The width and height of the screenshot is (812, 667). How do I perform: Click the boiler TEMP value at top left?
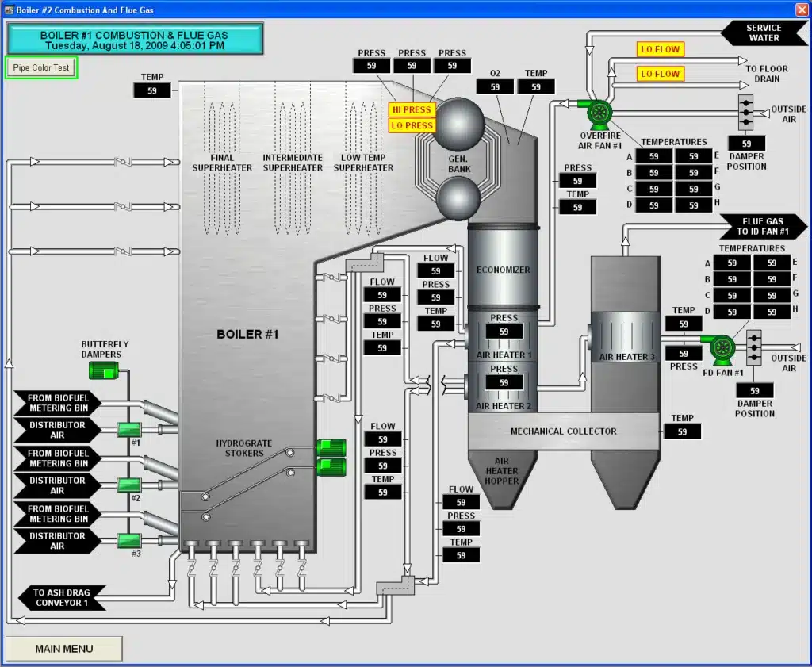(151, 90)
